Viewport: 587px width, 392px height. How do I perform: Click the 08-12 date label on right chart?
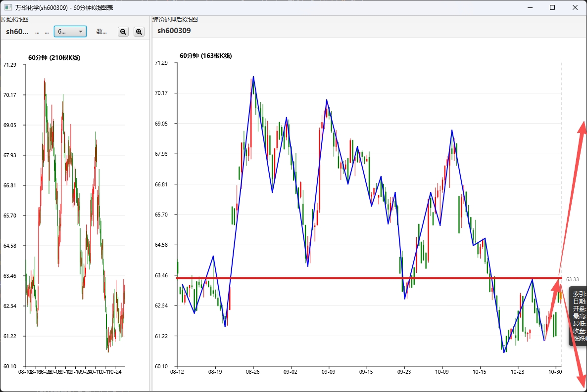point(177,372)
